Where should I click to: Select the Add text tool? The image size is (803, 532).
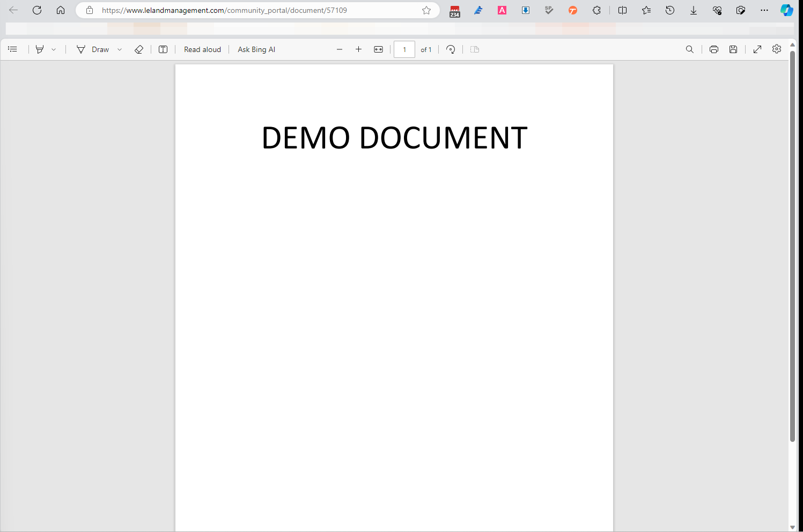tap(163, 49)
